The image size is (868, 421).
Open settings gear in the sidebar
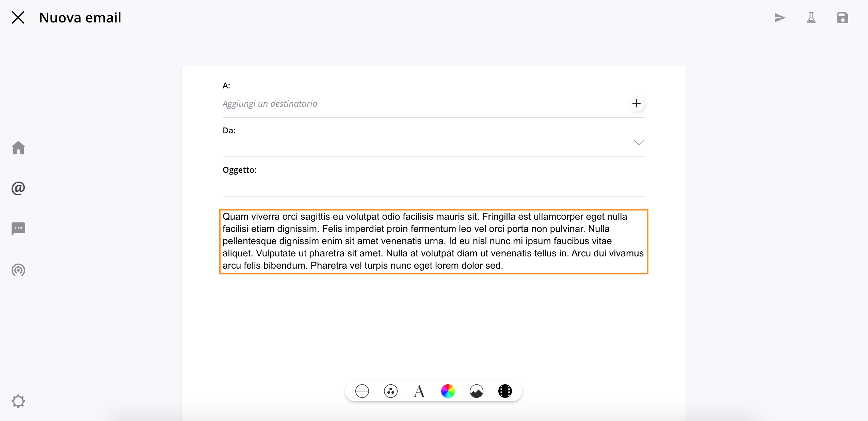[x=18, y=401]
